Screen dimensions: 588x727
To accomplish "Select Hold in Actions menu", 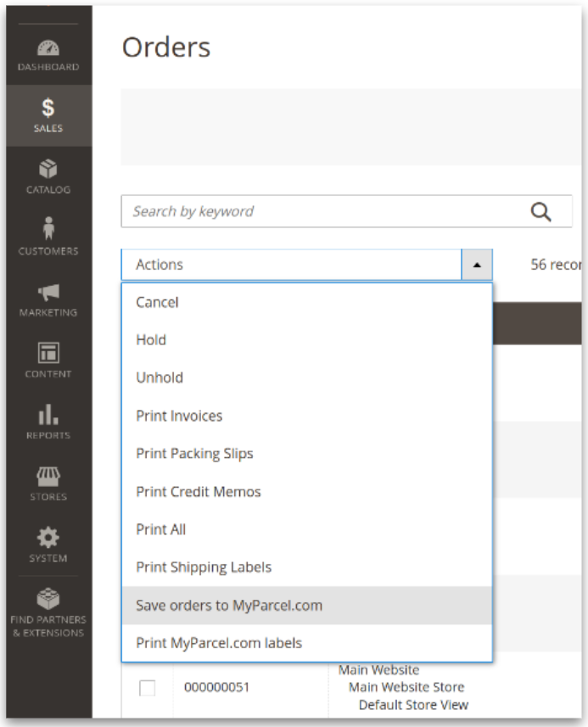I will (151, 340).
